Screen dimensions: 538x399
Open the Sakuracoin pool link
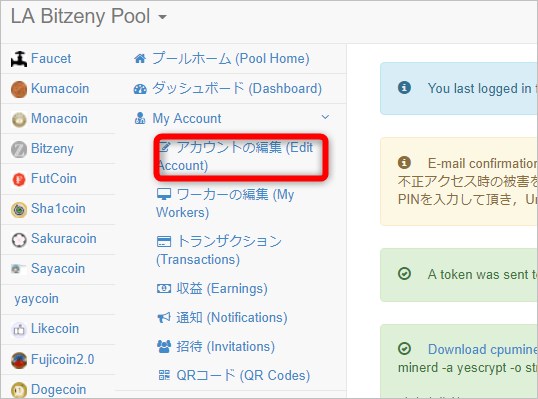click(x=63, y=238)
